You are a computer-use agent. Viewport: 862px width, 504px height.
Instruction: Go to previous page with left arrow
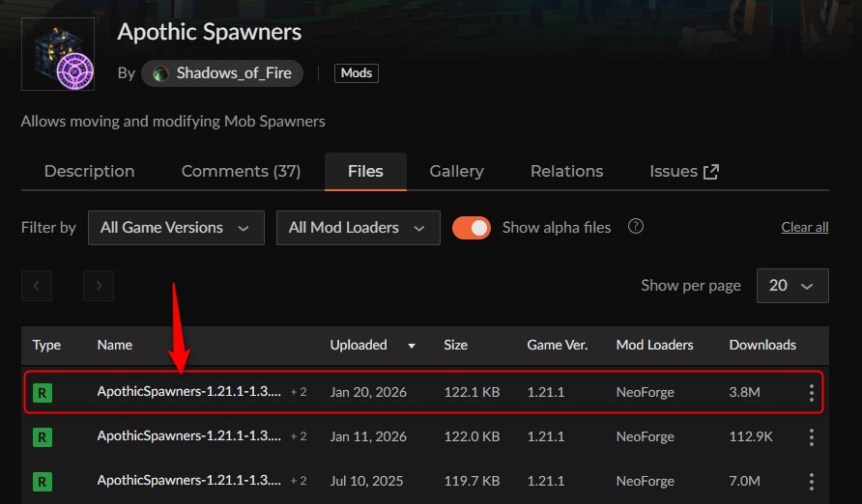point(37,286)
